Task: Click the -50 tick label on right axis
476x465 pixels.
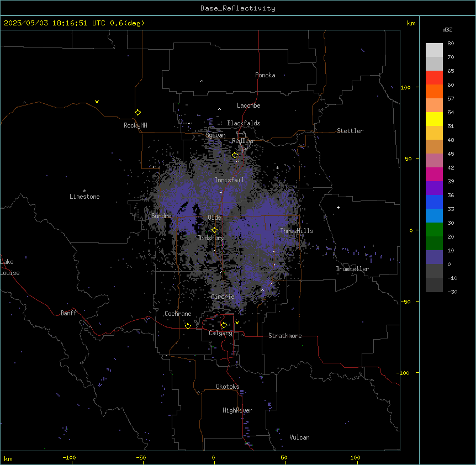Action: (405, 302)
